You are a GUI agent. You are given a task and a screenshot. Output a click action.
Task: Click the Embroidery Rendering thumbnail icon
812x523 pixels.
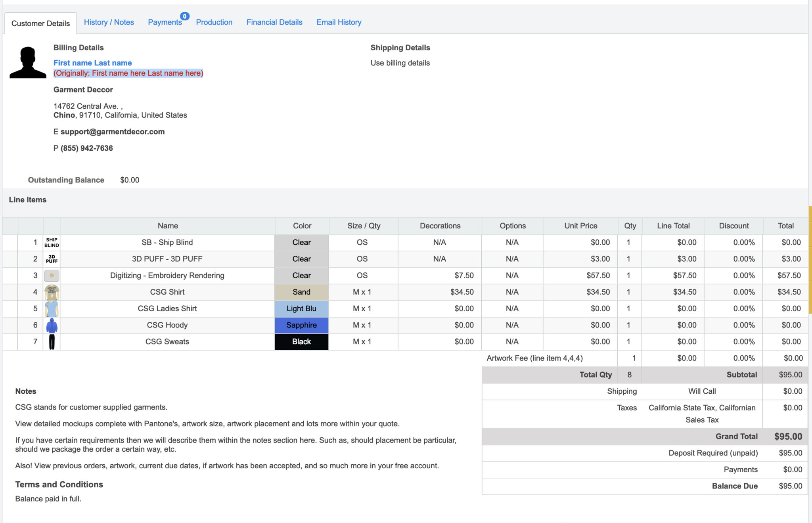52,276
